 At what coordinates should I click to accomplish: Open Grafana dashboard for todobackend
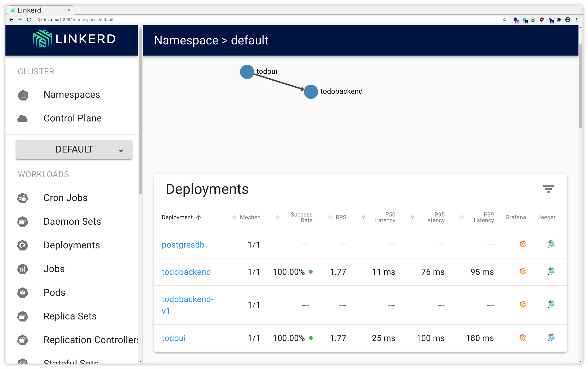[522, 272]
